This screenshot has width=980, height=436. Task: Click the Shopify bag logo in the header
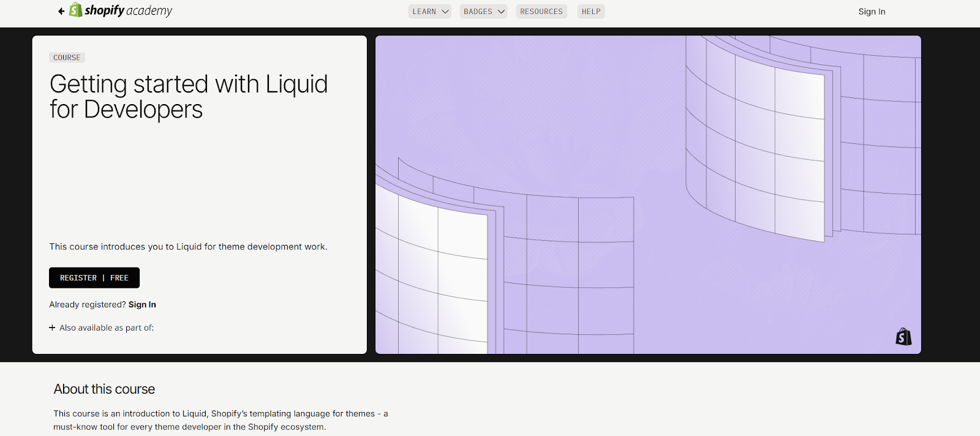[75, 10]
